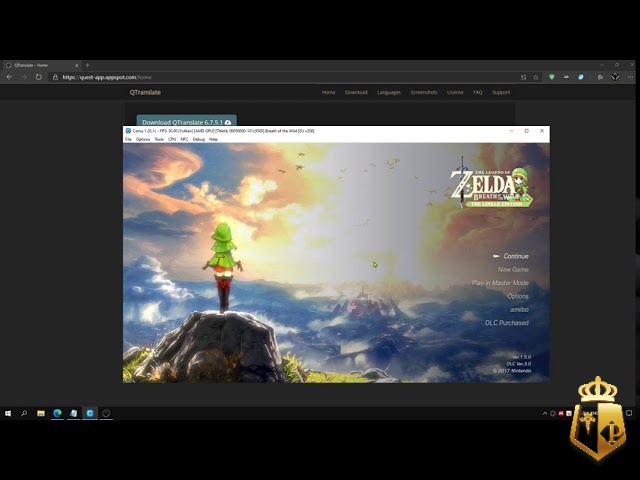Click the address bar lock icon
Screen dimensions: 640x480
pos(55,77)
